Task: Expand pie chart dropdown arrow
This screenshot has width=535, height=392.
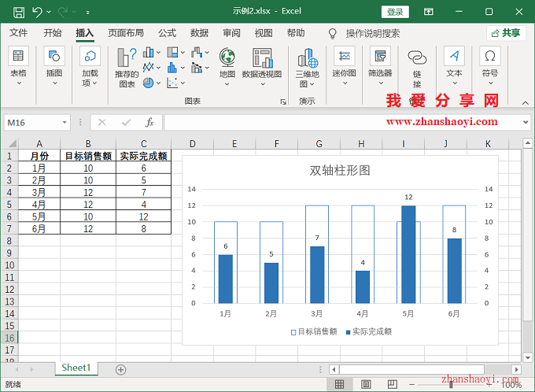Action: 159,83
